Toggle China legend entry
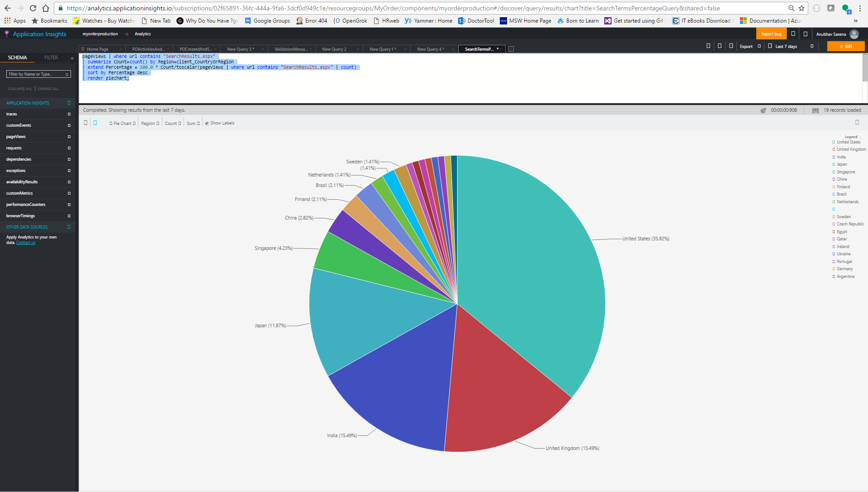 [x=840, y=179]
